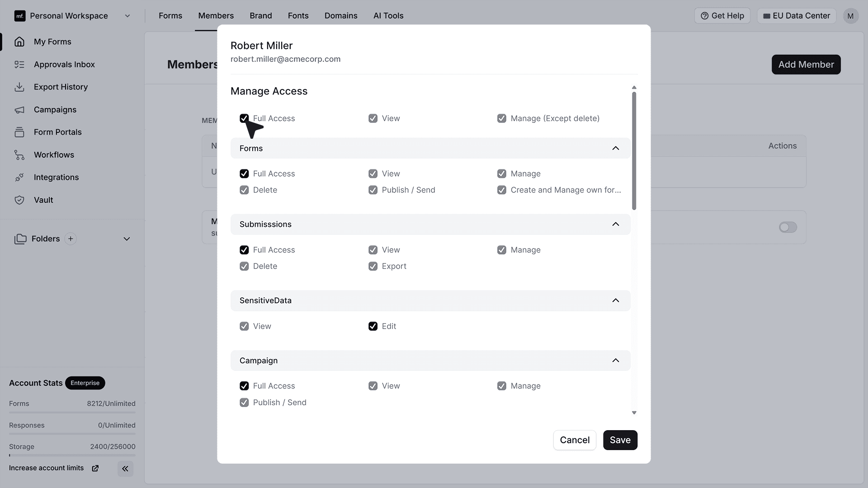
Task: Switch to the Domains tab
Action: pyautogui.click(x=341, y=16)
